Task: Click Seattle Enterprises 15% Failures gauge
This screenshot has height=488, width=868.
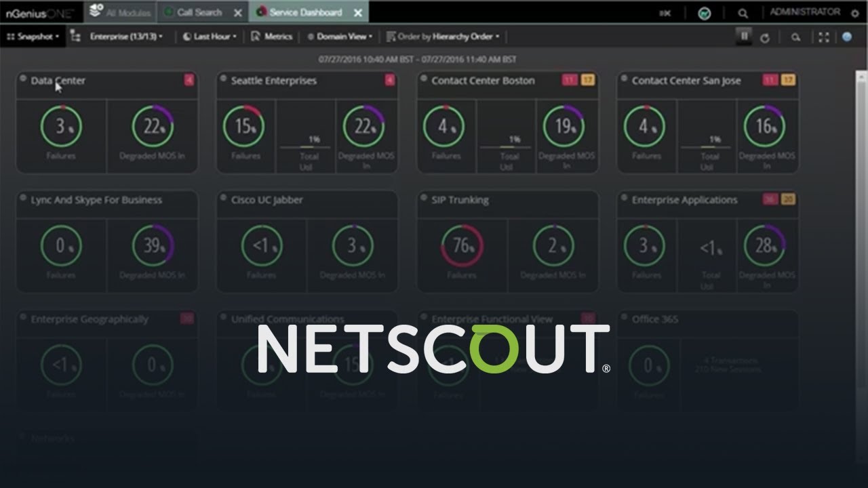Action: pos(245,127)
